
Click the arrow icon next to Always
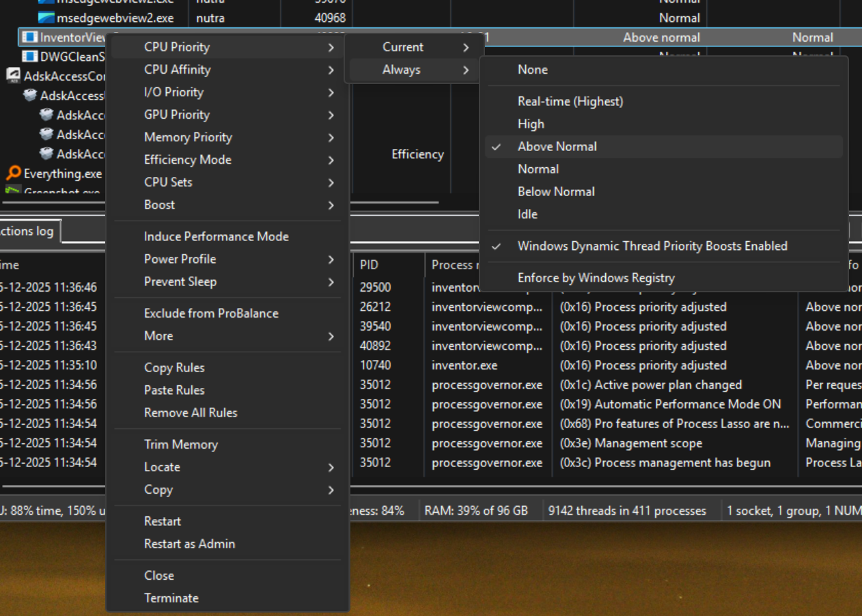click(x=466, y=70)
